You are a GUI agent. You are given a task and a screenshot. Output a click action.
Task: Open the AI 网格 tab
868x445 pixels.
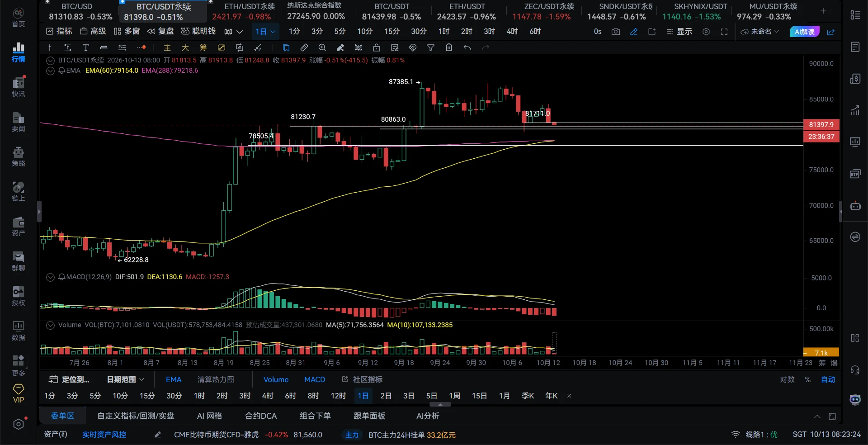point(209,416)
